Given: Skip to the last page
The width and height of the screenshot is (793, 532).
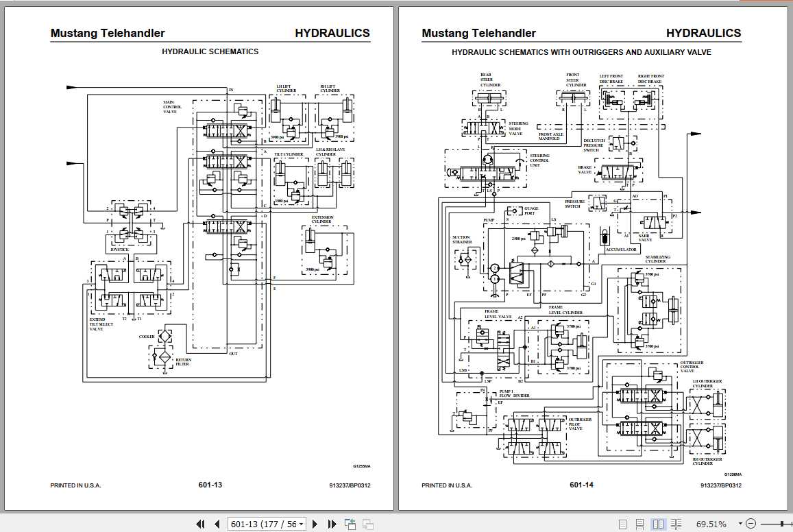Looking at the screenshot, I should (332, 523).
